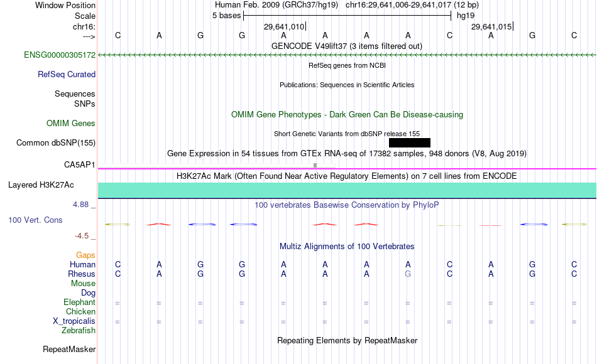
Task: Open the GTEx Gene Expression track title
Action: click(x=347, y=153)
